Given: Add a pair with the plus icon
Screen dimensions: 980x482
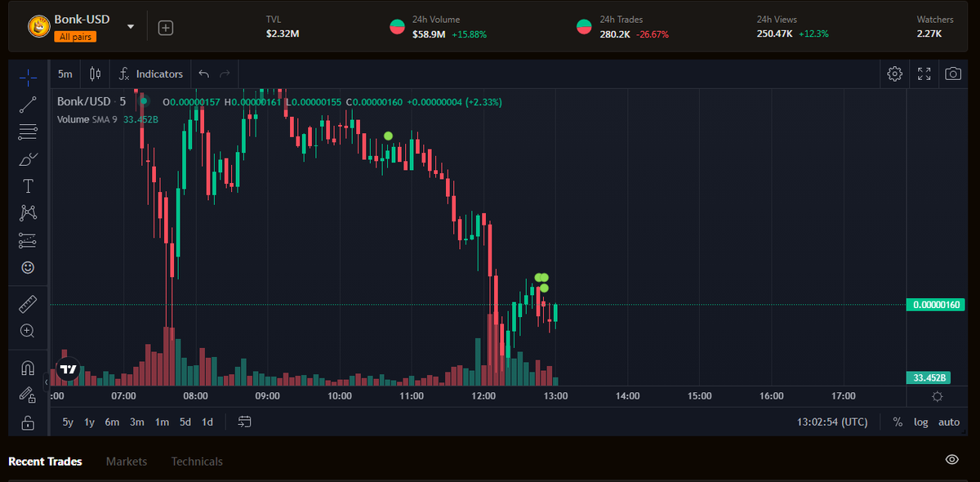Looking at the screenshot, I should (166, 28).
